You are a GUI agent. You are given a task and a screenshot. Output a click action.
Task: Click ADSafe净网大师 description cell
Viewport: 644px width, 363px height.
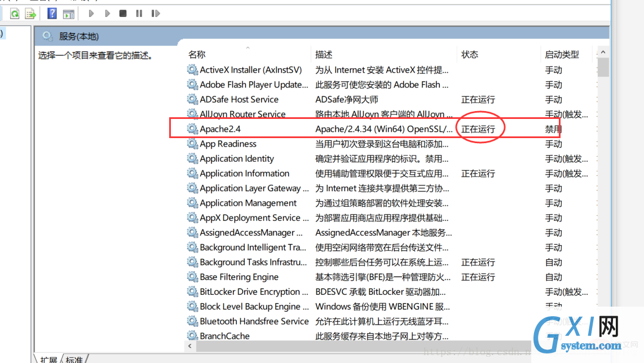[x=347, y=99]
